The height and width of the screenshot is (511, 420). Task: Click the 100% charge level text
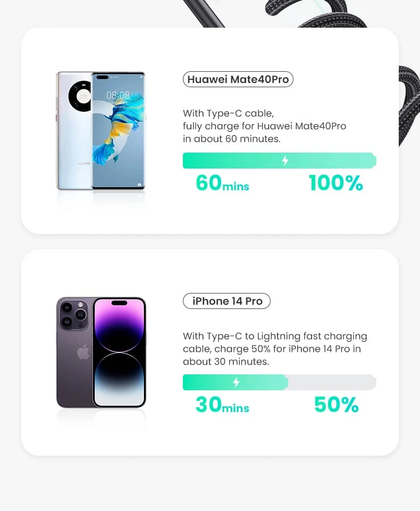335,183
